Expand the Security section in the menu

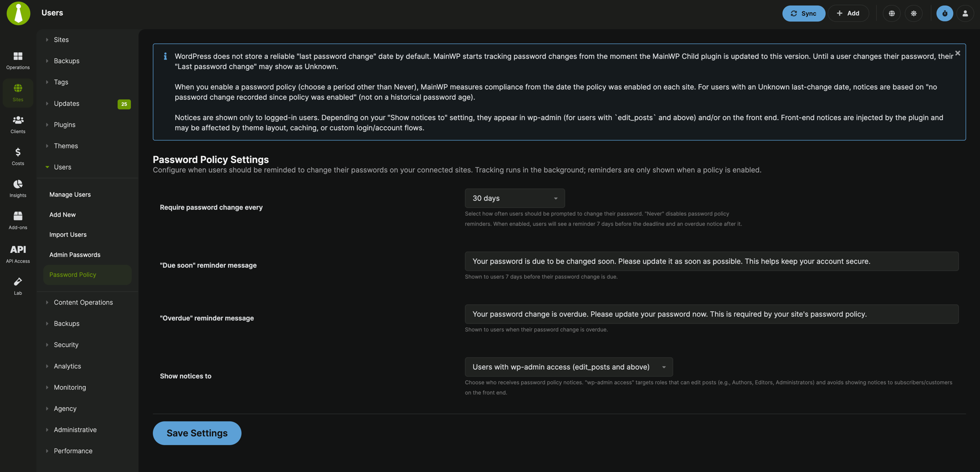(65, 345)
